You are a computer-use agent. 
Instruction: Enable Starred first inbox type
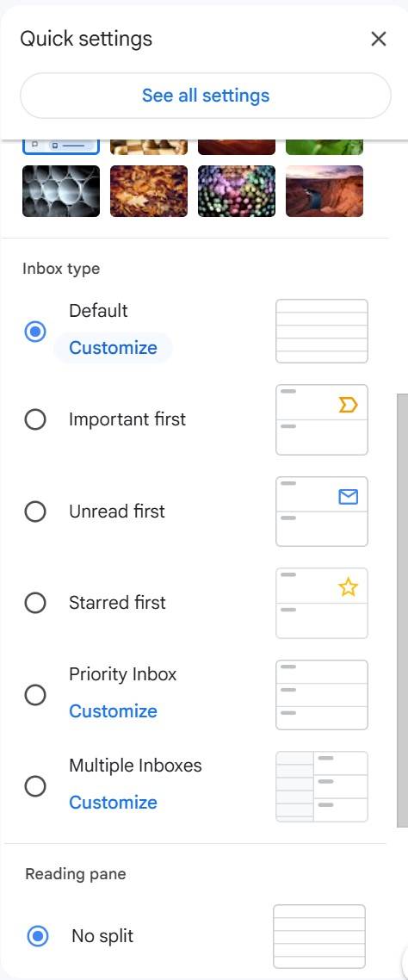coord(35,603)
